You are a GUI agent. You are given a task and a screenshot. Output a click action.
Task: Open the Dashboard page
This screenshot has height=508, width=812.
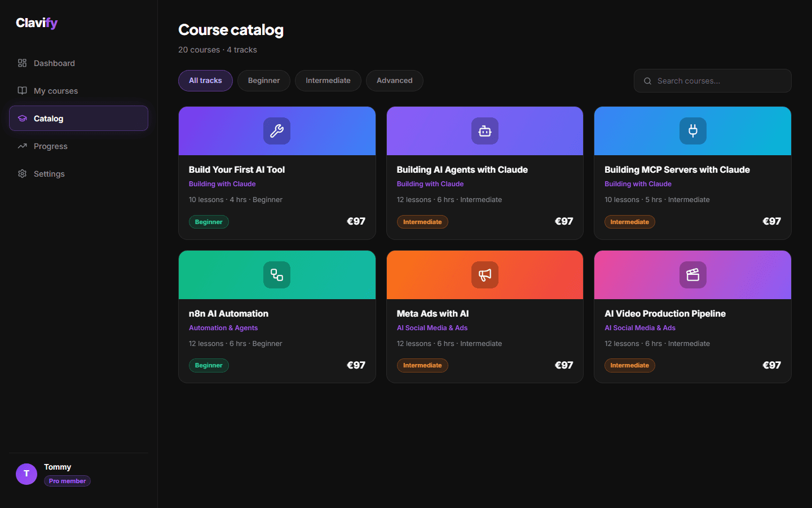(78, 63)
